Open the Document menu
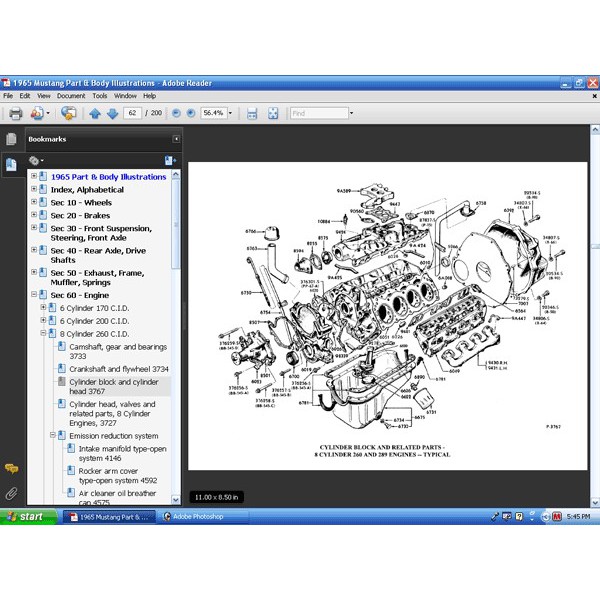The width and height of the screenshot is (600, 600). point(71,96)
